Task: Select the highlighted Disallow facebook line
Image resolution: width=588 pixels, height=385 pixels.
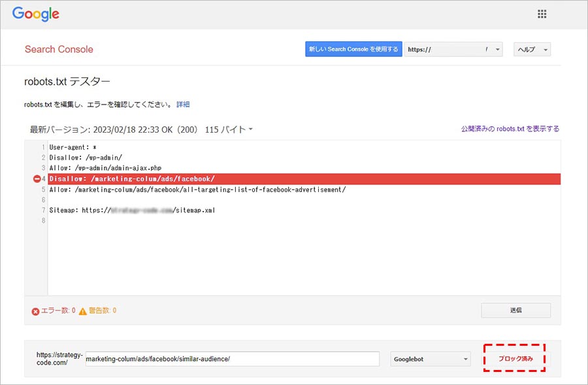Action: [x=132, y=179]
